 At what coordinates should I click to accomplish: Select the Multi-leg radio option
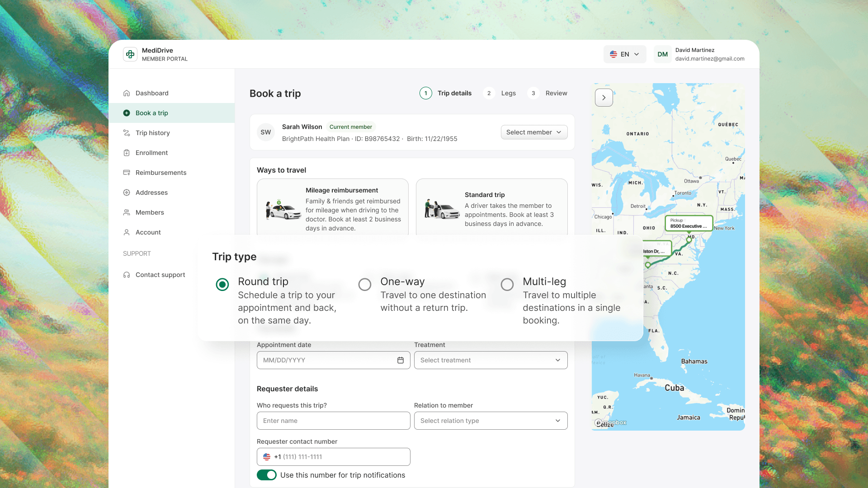pyautogui.click(x=507, y=284)
